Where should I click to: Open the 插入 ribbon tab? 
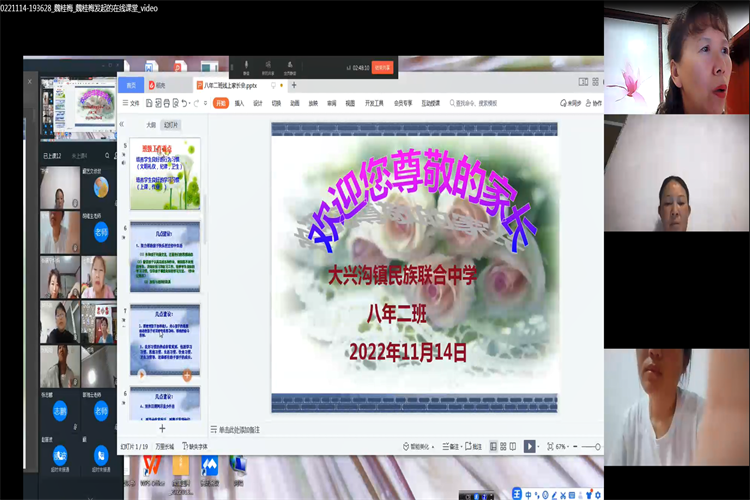click(x=239, y=103)
